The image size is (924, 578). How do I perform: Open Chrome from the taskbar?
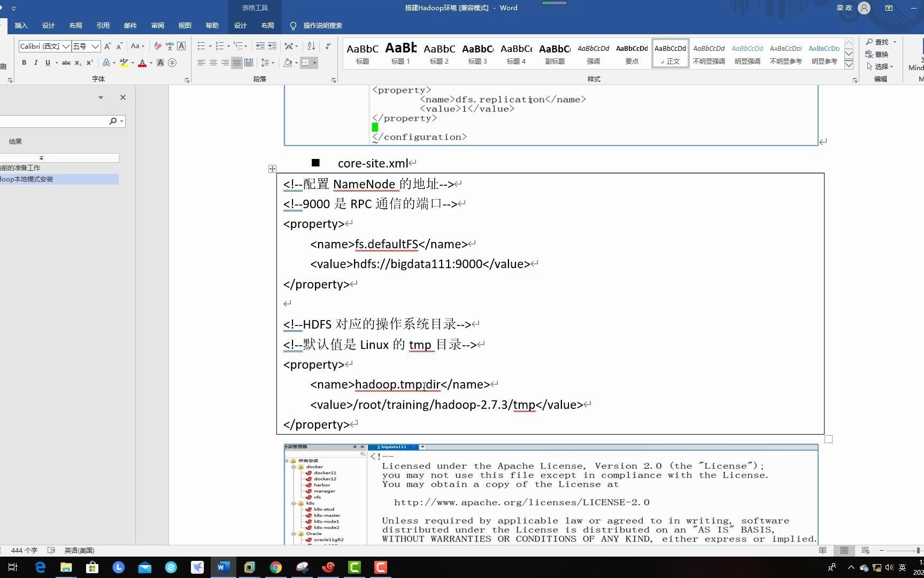[276, 567]
